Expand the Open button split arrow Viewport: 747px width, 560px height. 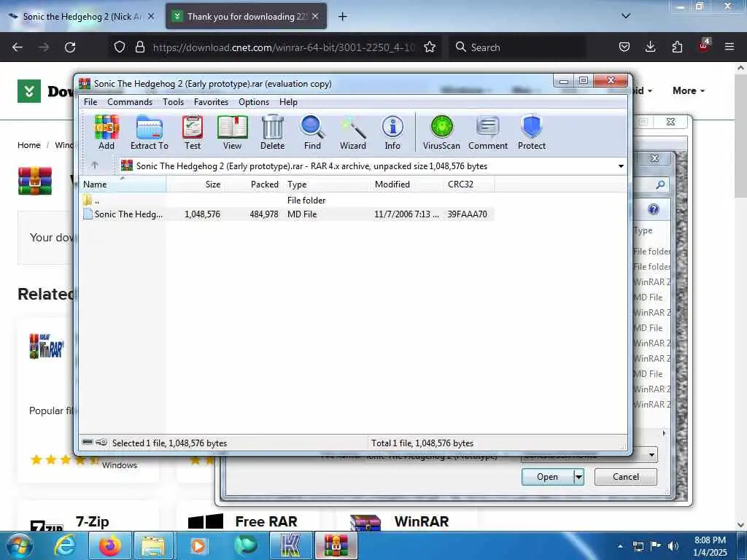point(578,477)
